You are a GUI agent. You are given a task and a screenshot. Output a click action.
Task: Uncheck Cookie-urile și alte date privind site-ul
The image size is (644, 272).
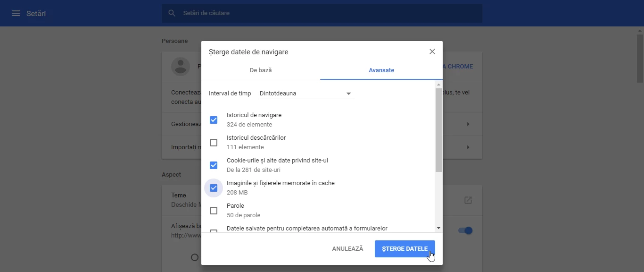(214, 165)
